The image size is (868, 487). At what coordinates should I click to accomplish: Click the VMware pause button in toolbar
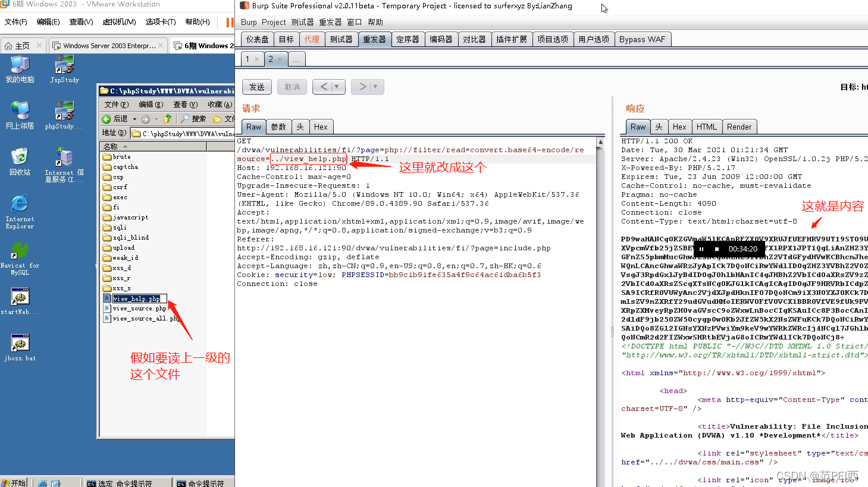coord(230,22)
